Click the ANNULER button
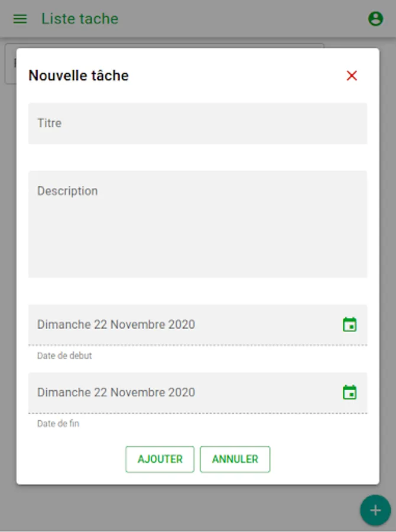The width and height of the screenshot is (396, 532). click(x=235, y=459)
